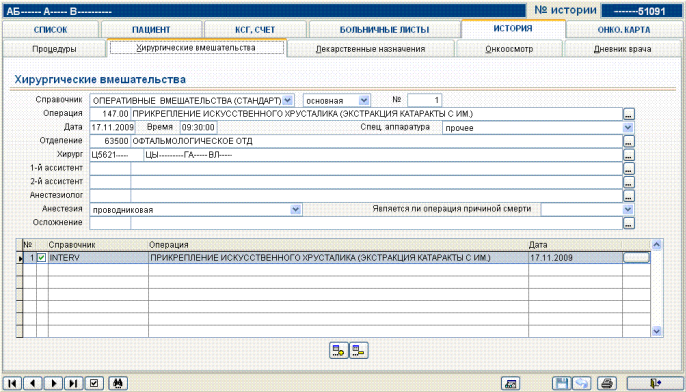This screenshot has width=686, height=392.
Task: Expand Спец. аппаратура dropdown
Action: tap(628, 128)
